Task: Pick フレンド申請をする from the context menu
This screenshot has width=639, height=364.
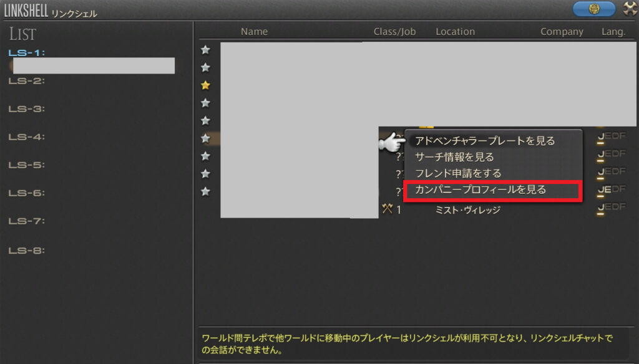Action: (458, 173)
